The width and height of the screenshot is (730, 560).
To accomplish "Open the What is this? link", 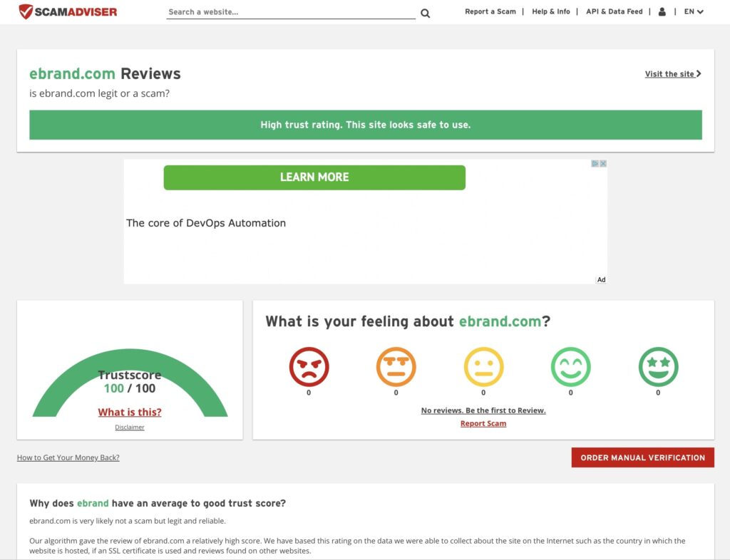I will pyautogui.click(x=130, y=412).
